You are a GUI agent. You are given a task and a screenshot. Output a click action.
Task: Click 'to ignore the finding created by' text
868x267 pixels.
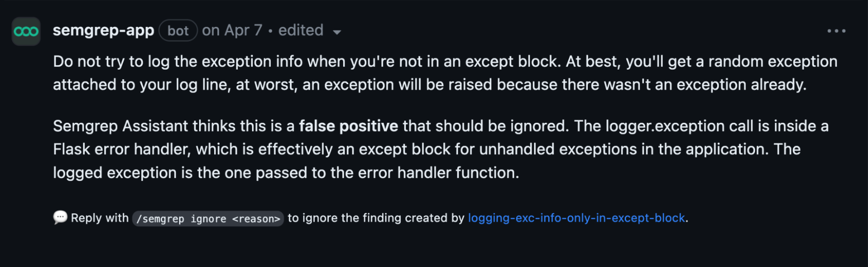pos(375,218)
